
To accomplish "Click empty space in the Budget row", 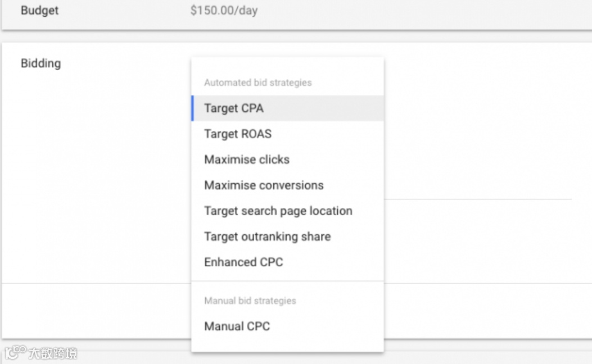I will pyautogui.click(x=422, y=11).
